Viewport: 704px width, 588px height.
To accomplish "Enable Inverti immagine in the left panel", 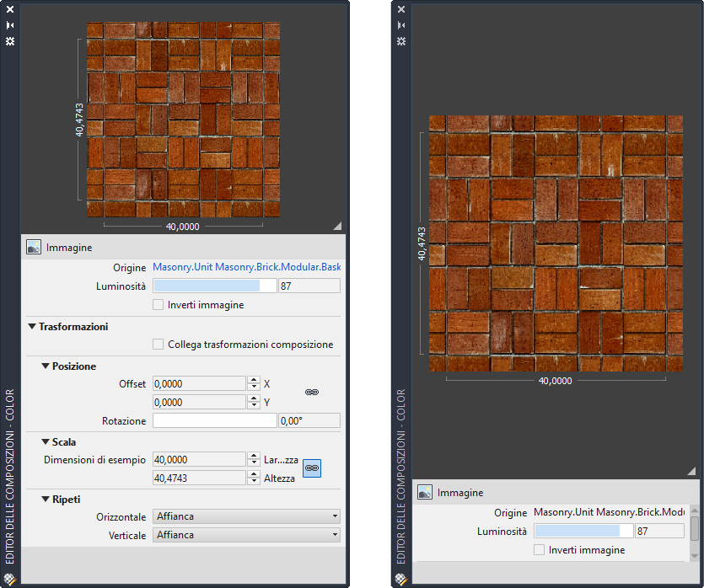I will (158, 305).
